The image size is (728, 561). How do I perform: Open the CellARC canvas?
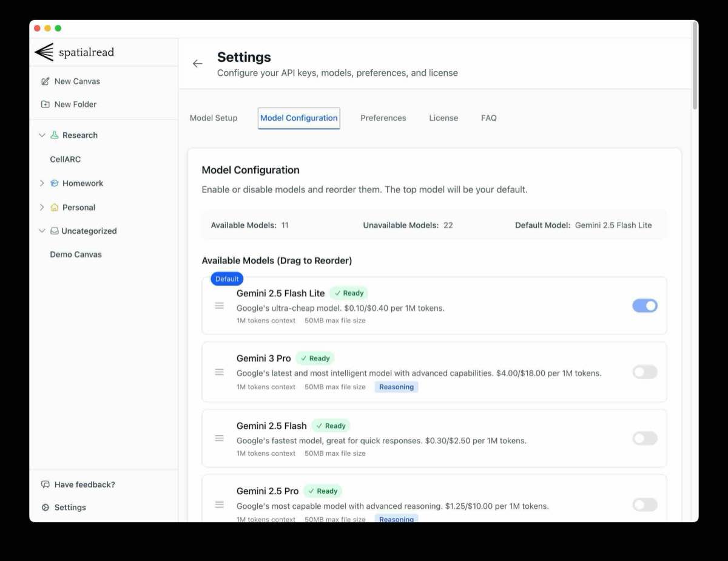(x=66, y=160)
